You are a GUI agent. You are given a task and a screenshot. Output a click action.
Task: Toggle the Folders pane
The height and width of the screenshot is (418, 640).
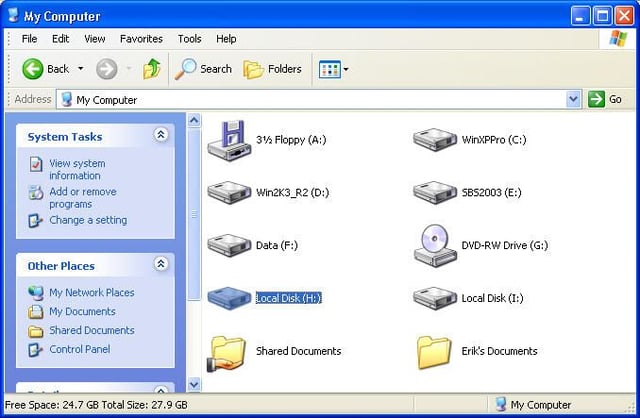272,69
